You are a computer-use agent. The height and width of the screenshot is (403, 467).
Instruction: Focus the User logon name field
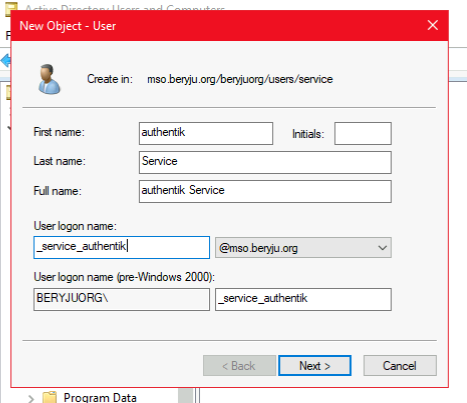pos(122,247)
